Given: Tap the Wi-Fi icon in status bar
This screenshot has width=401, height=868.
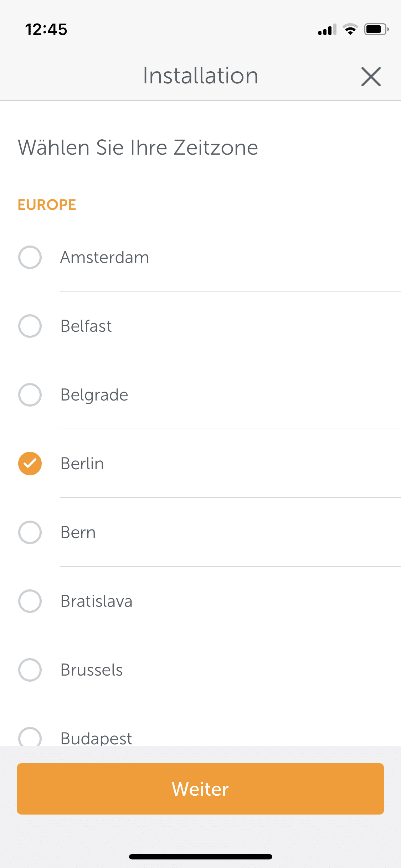Looking at the screenshot, I should (350, 29).
